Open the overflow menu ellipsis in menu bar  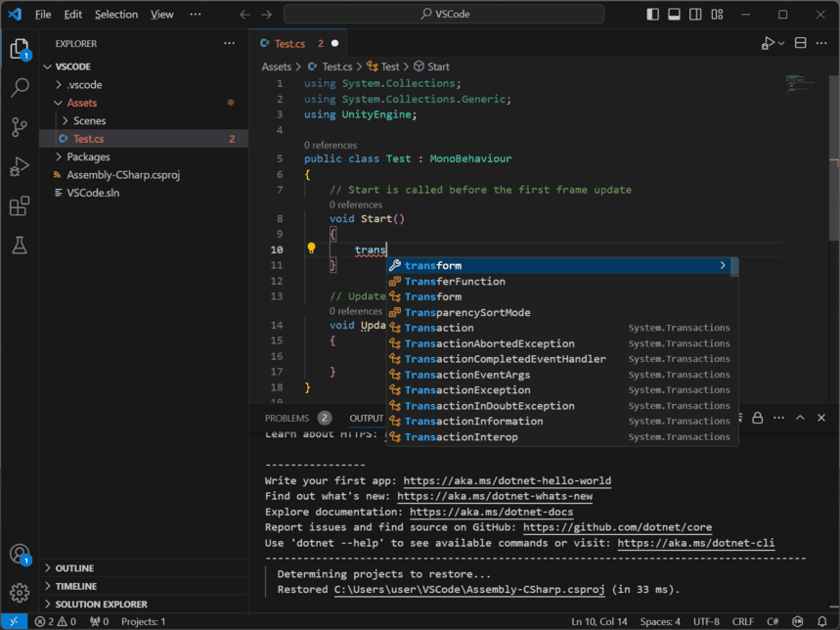[196, 15]
